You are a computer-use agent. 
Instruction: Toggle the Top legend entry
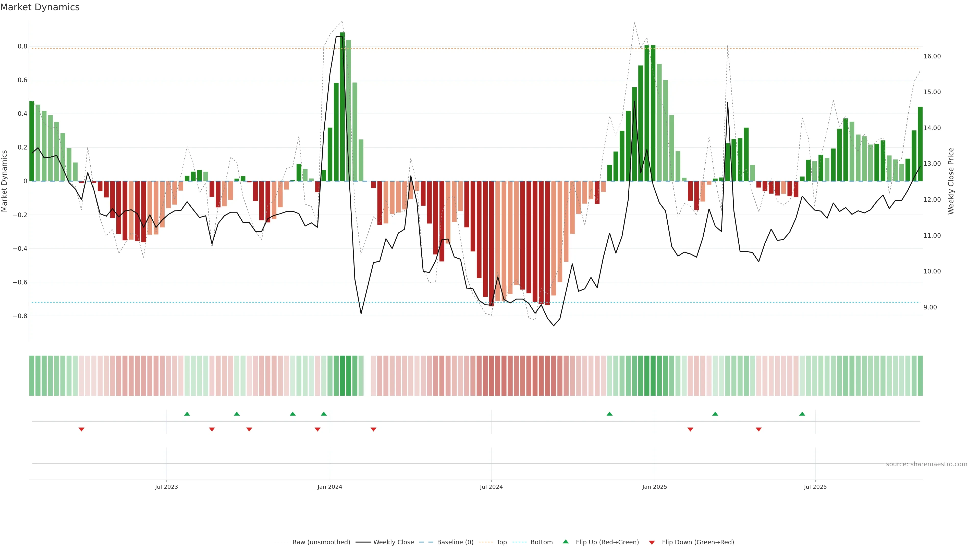[x=501, y=542]
